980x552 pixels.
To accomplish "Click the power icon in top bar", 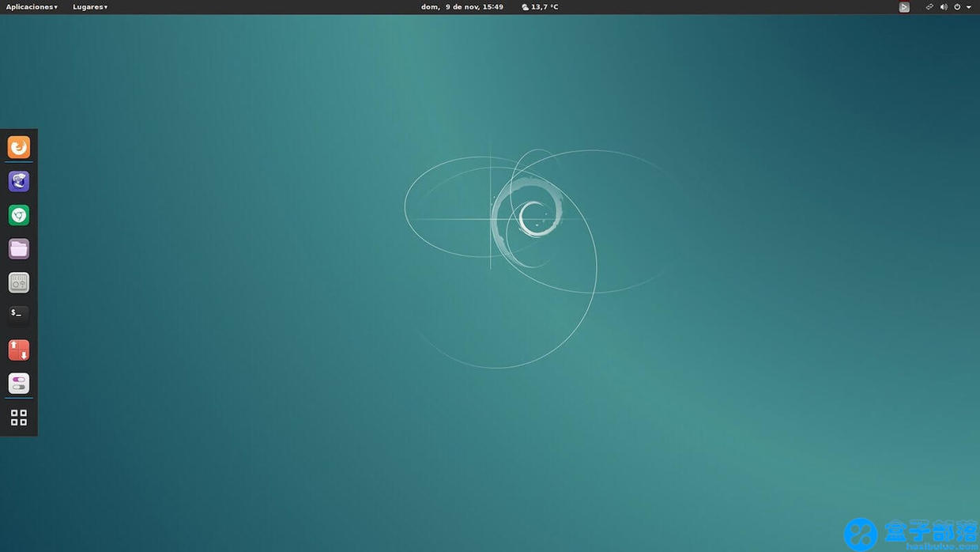I will 957,7.
